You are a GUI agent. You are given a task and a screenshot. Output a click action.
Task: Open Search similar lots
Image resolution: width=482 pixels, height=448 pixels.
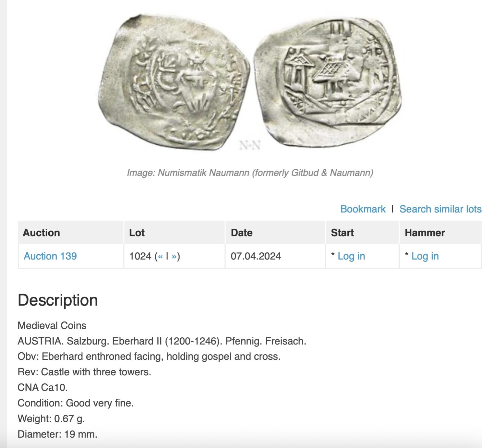pos(440,209)
